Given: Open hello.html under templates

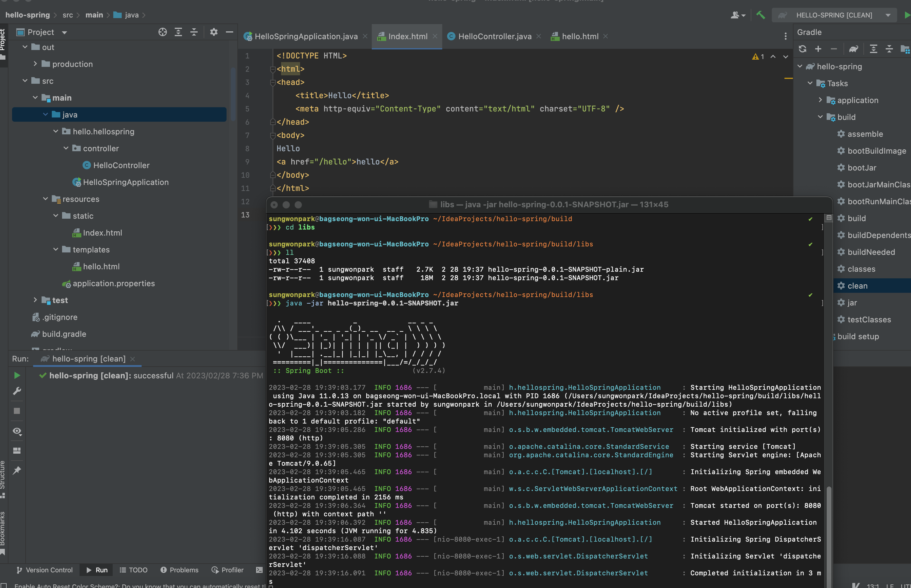Looking at the screenshot, I should [96, 267].
